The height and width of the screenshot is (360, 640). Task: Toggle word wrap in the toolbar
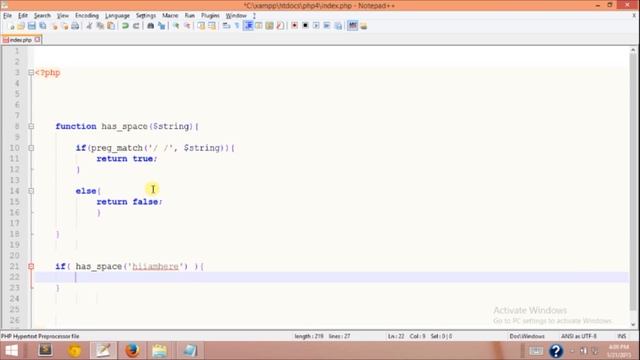tap(226, 26)
